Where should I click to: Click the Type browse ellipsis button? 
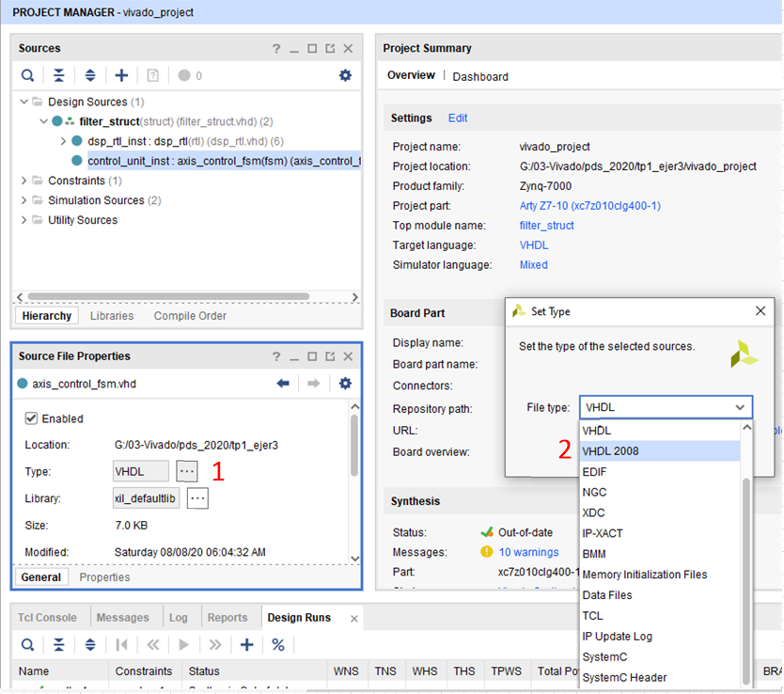(x=187, y=471)
